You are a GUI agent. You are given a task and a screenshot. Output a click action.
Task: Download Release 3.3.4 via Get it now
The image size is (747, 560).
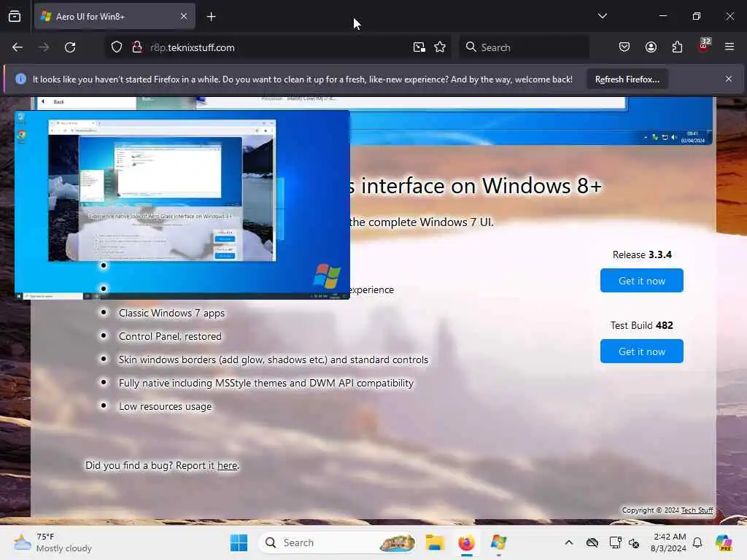(x=642, y=281)
